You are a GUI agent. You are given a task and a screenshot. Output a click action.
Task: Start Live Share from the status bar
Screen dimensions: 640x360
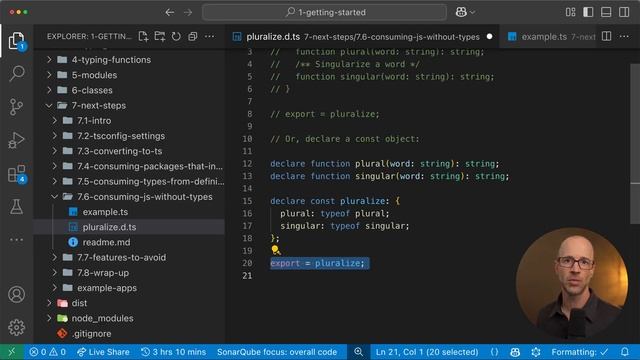tap(103, 352)
